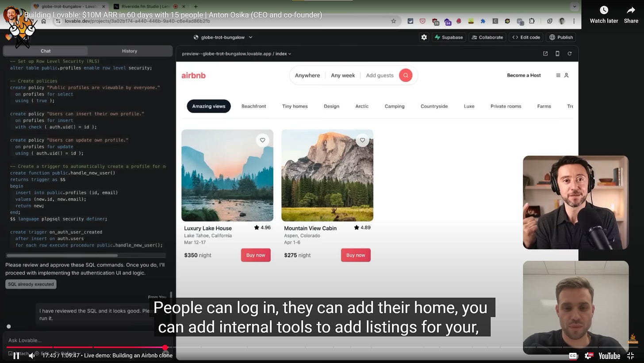Share the YouTube video
644x363 pixels.
[631, 15]
